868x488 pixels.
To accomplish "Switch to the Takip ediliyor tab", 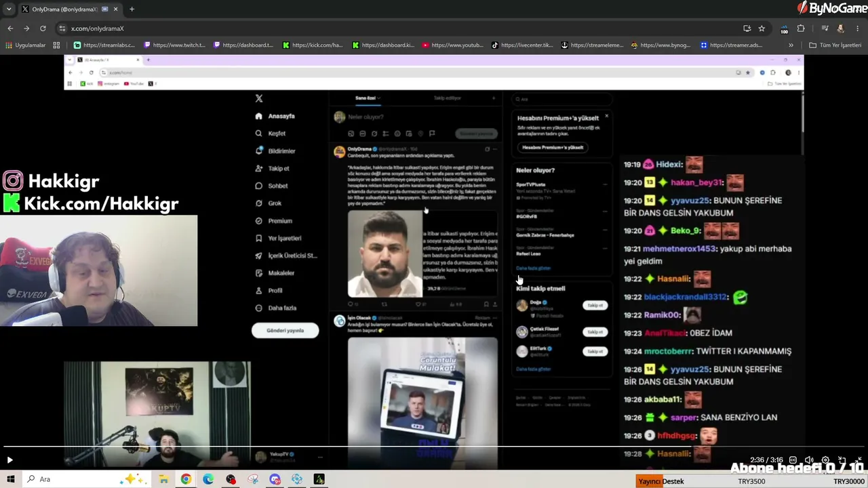I will click(x=447, y=98).
